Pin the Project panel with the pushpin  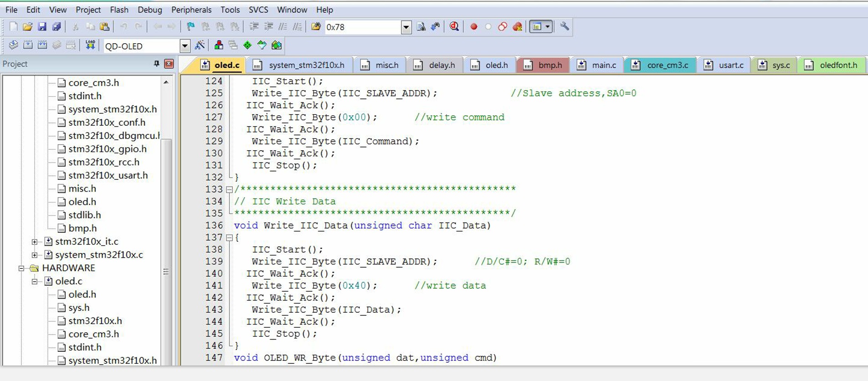click(157, 64)
